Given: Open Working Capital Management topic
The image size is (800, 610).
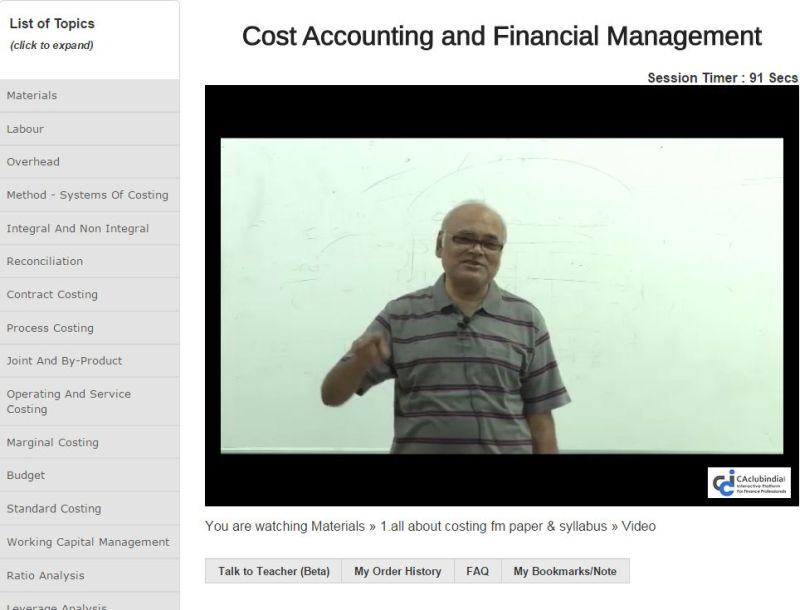Looking at the screenshot, I should pyautogui.click(x=88, y=542).
